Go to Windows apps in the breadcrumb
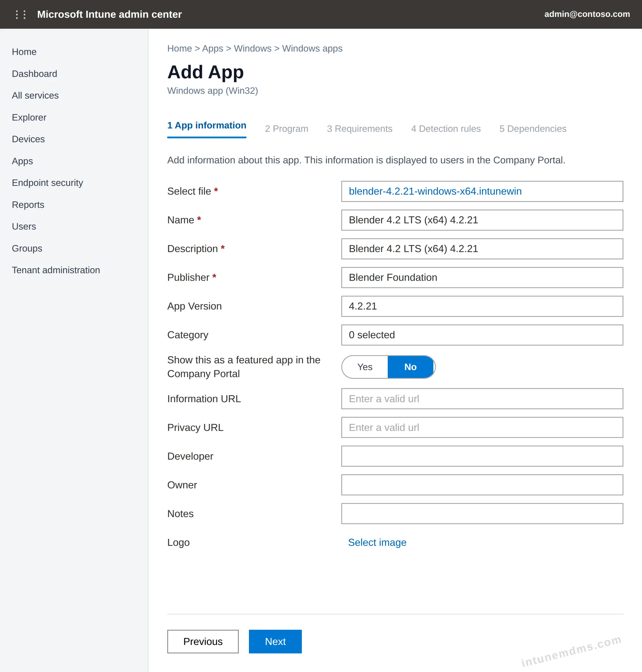 tap(312, 48)
